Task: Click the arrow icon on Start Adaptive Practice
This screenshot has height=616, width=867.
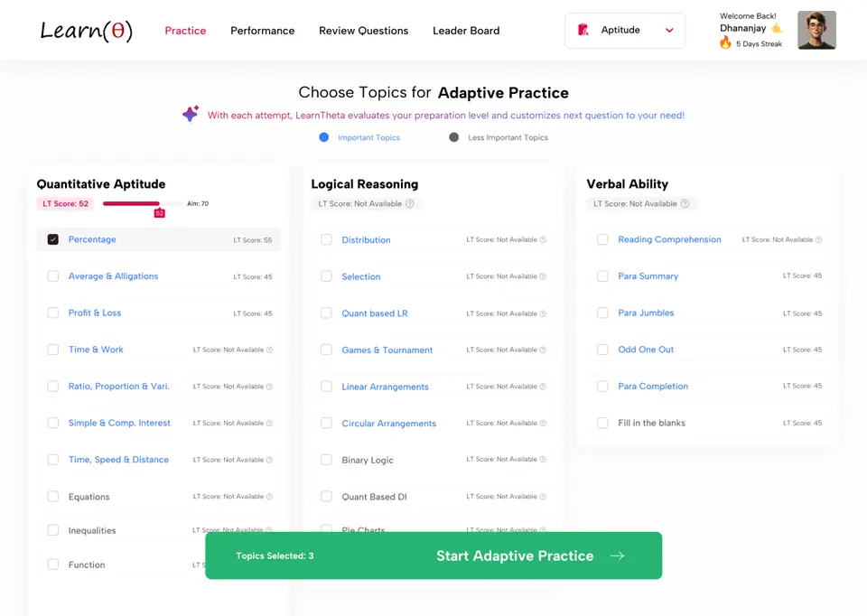Action: tap(617, 555)
